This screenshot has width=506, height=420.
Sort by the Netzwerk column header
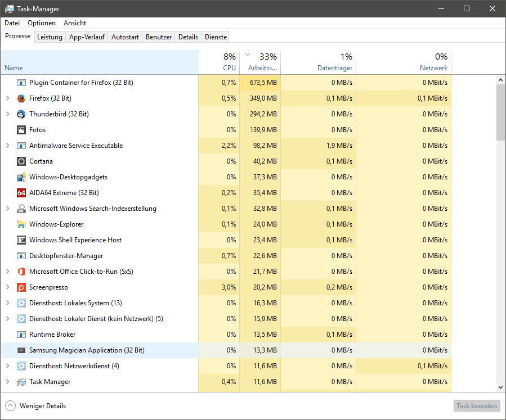coord(404,62)
